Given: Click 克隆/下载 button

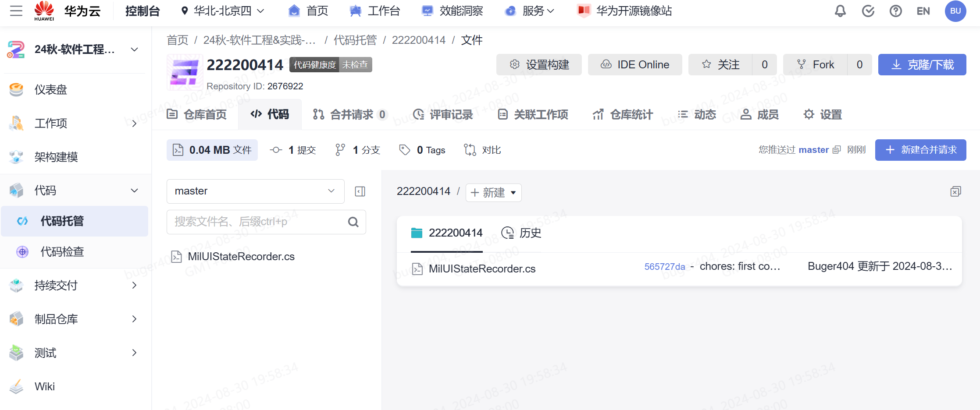Looking at the screenshot, I should [x=922, y=65].
